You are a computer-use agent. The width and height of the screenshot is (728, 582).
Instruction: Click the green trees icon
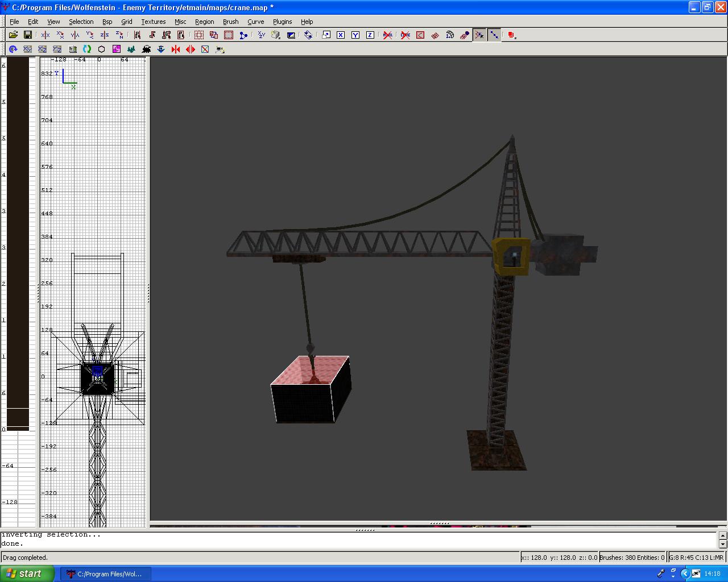click(131, 49)
